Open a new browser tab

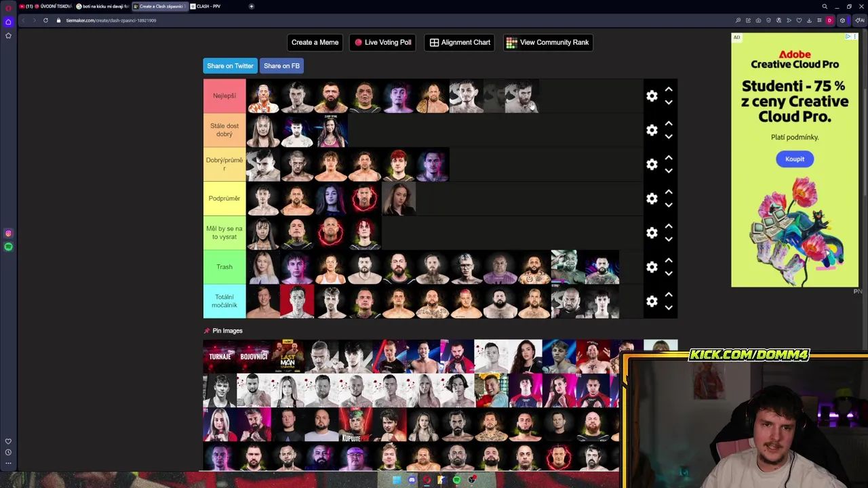coord(252,6)
